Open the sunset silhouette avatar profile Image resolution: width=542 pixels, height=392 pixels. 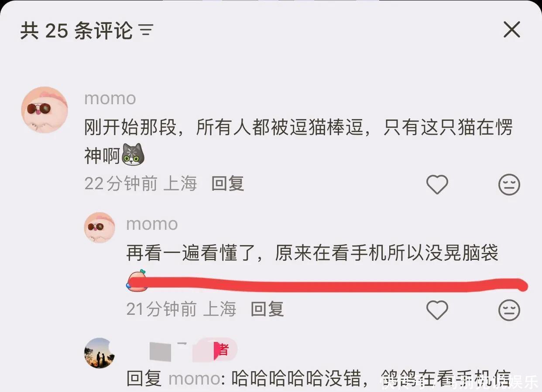pyautogui.click(x=99, y=353)
